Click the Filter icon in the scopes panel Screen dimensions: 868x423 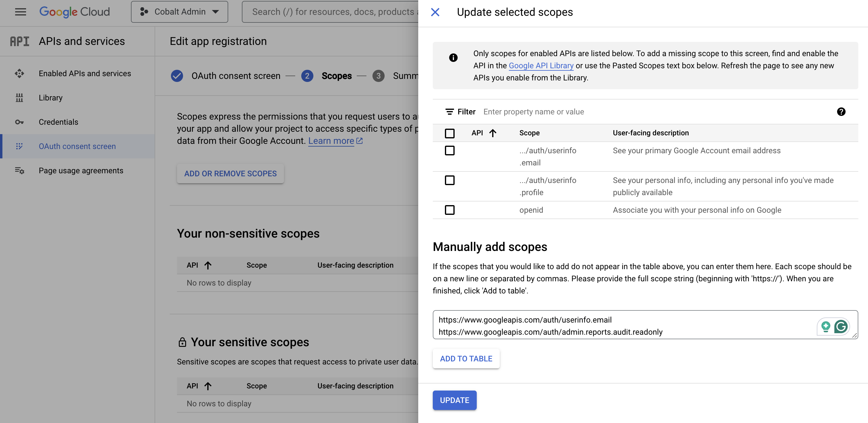pos(449,112)
